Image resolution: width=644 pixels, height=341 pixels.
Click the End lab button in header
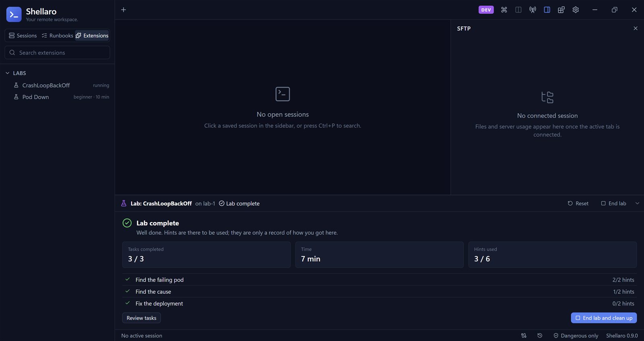point(614,203)
